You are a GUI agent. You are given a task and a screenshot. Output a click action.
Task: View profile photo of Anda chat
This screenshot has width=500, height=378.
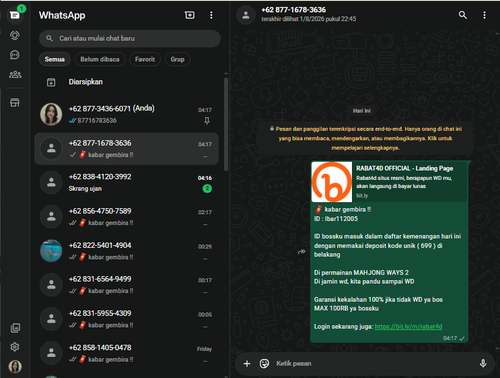(51, 114)
